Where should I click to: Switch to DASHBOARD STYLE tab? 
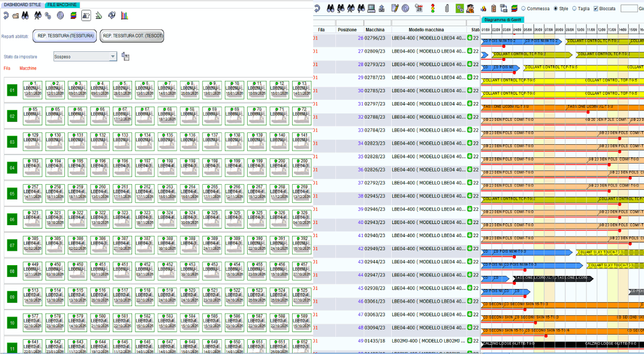[22, 5]
